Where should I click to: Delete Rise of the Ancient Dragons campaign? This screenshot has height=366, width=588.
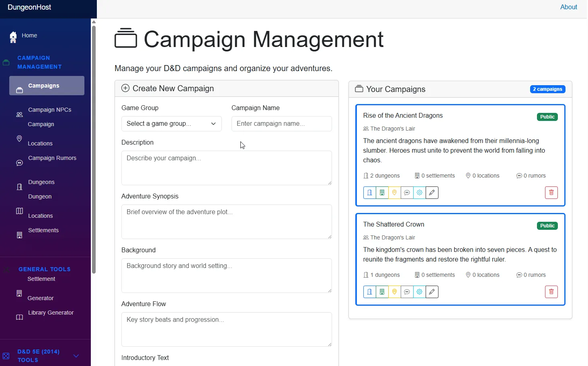point(551,193)
